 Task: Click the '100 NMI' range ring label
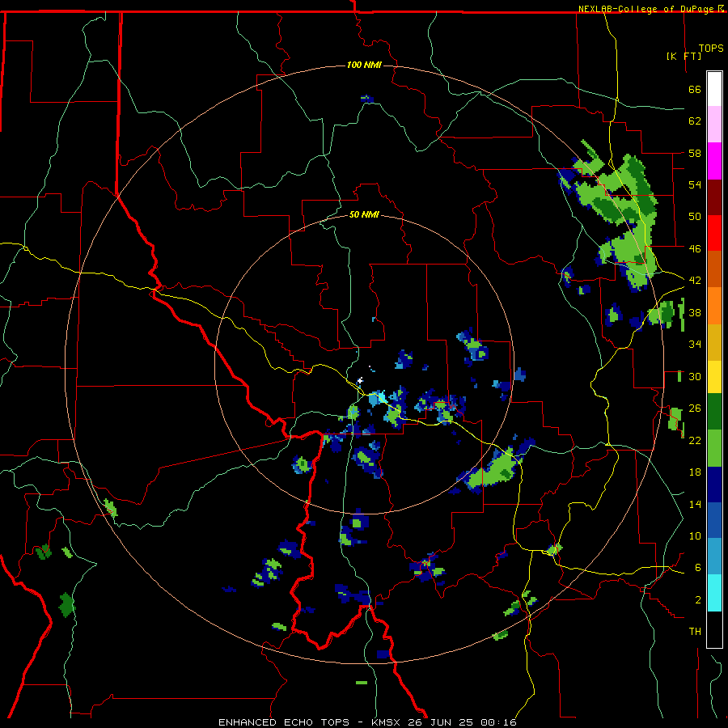(x=364, y=65)
